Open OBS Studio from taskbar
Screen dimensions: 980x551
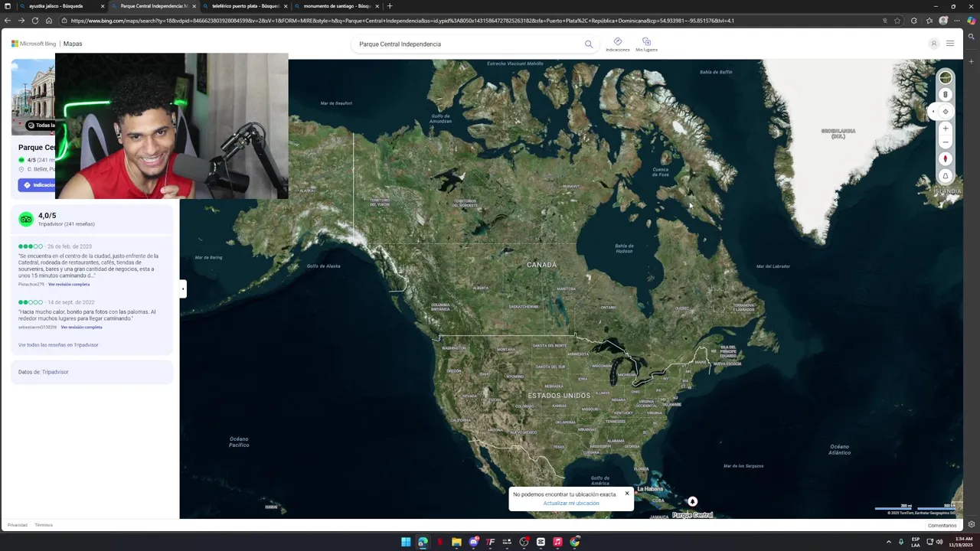[x=524, y=542]
